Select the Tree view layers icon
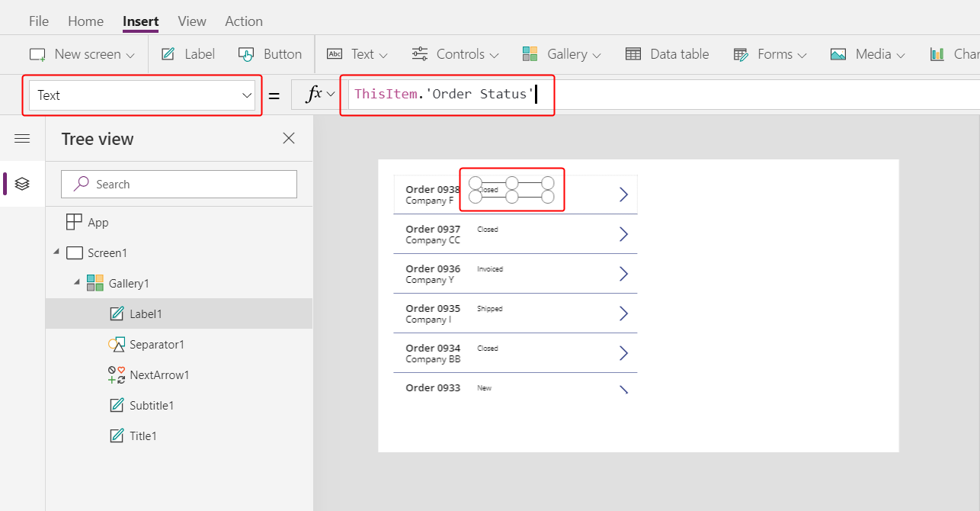The width and height of the screenshot is (980, 511). click(22, 184)
